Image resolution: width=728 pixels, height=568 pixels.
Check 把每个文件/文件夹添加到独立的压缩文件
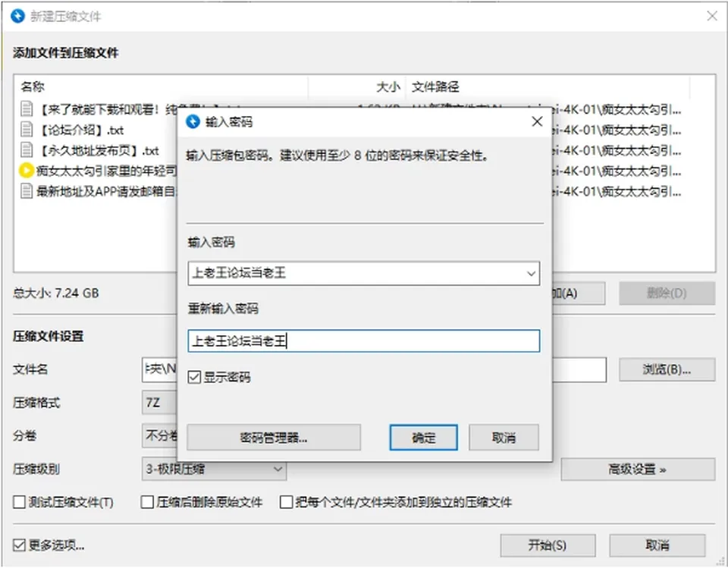click(287, 502)
